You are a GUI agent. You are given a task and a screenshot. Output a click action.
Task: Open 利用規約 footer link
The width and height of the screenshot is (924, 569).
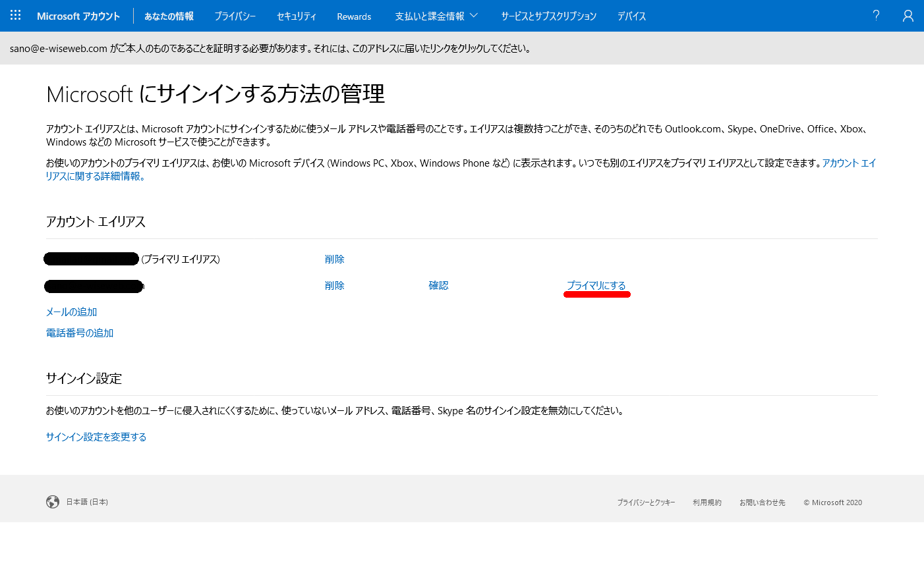pyautogui.click(x=707, y=502)
